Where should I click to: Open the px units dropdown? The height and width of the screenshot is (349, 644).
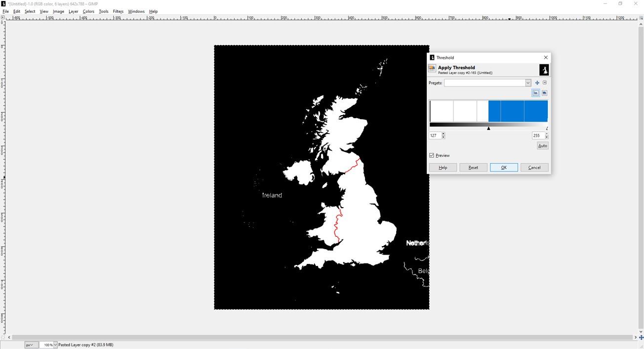click(x=31, y=345)
